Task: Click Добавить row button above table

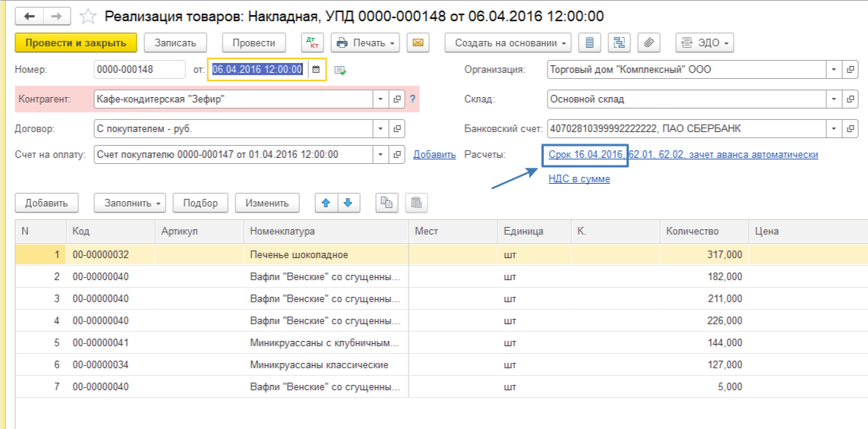Action: coord(46,203)
